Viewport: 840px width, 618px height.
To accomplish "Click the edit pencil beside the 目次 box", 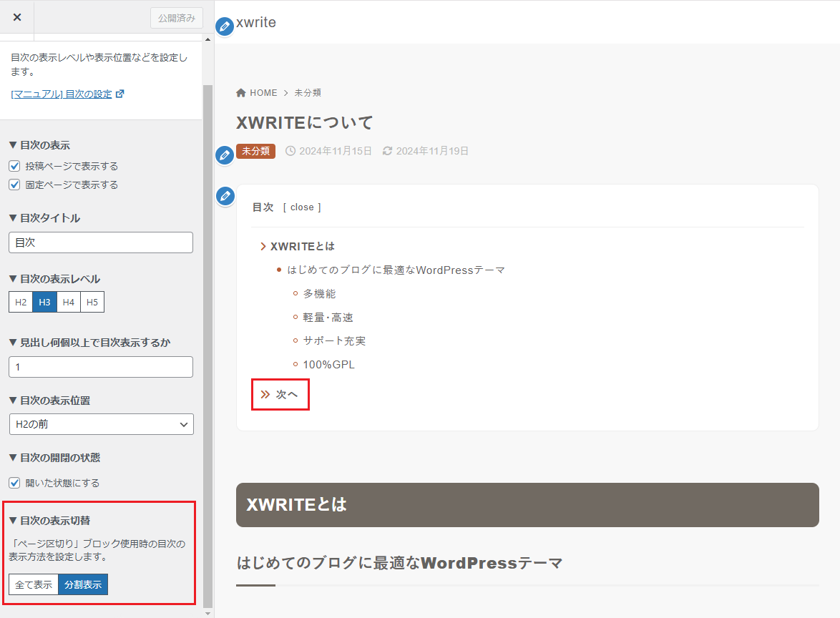I will [x=225, y=196].
